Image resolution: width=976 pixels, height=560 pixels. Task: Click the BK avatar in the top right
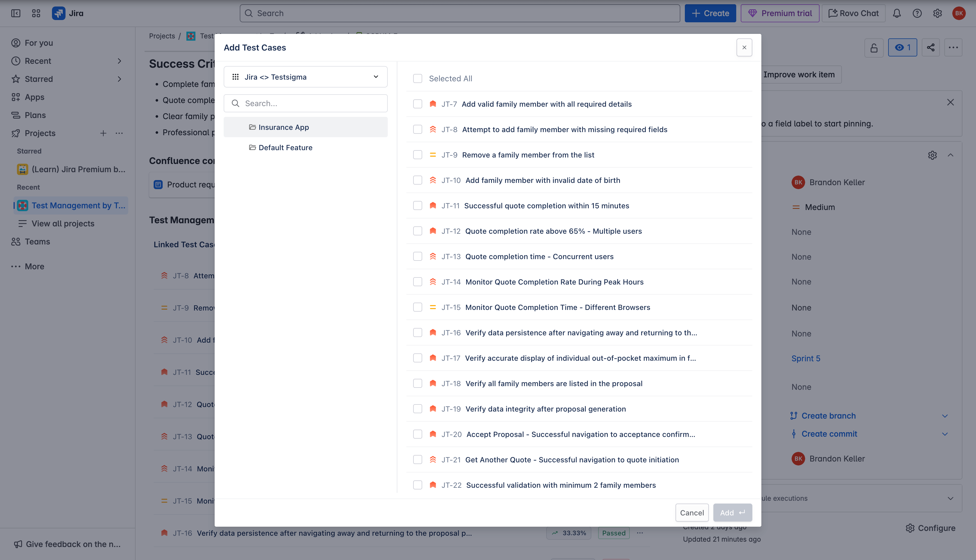point(958,13)
